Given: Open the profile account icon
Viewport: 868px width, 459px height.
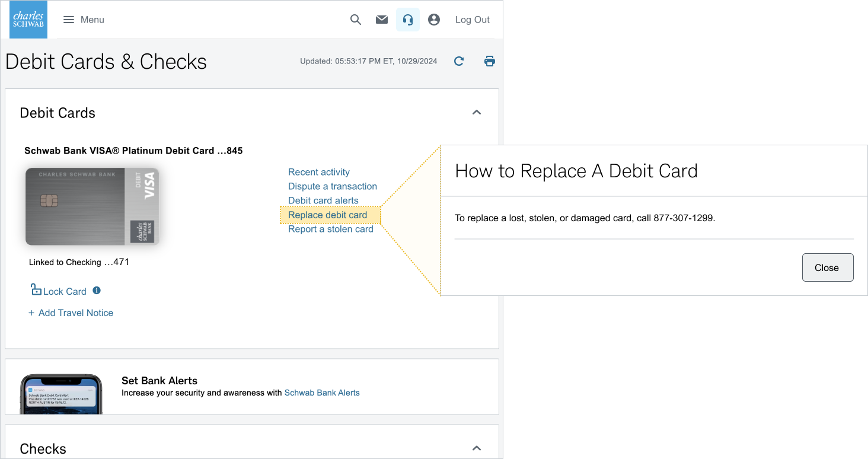Looking at the screenshot, I should pyautogui.click(x=434, y=20).
